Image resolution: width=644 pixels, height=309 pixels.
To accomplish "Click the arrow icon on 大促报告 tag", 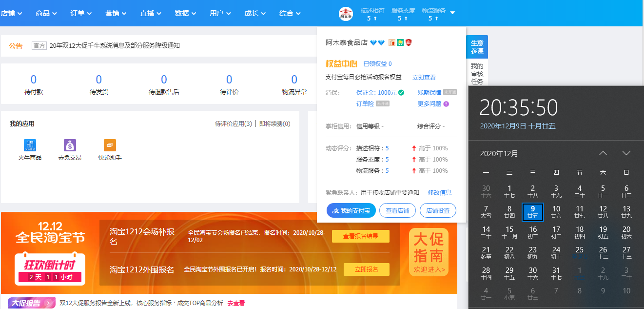I will [48, 303].
